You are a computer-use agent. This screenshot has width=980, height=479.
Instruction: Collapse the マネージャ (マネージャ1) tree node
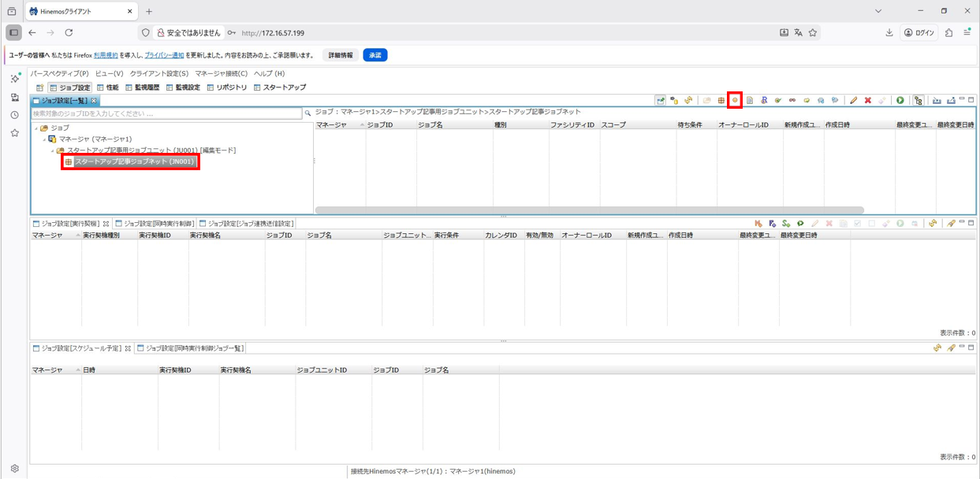click(44, 139)
